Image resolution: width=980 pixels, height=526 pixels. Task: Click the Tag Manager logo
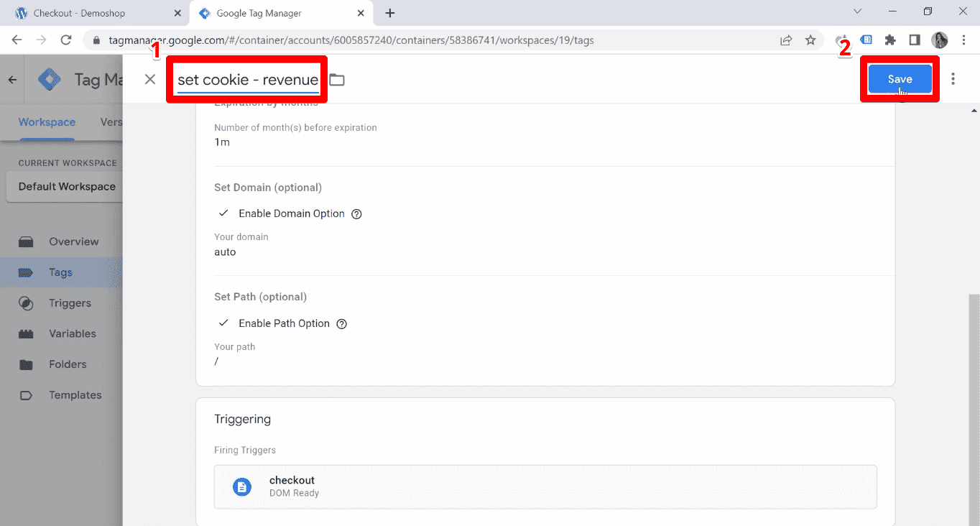pos(49,79)
